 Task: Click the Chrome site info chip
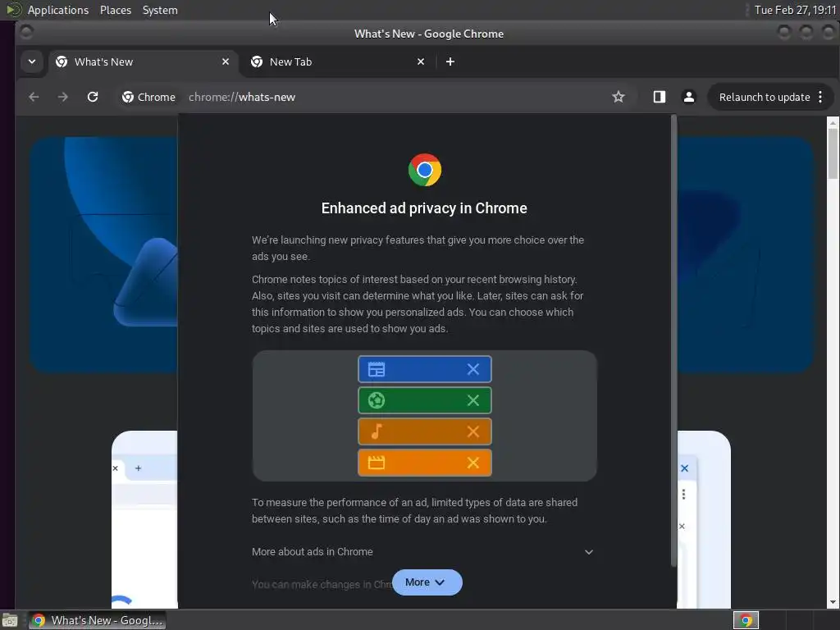149,97
